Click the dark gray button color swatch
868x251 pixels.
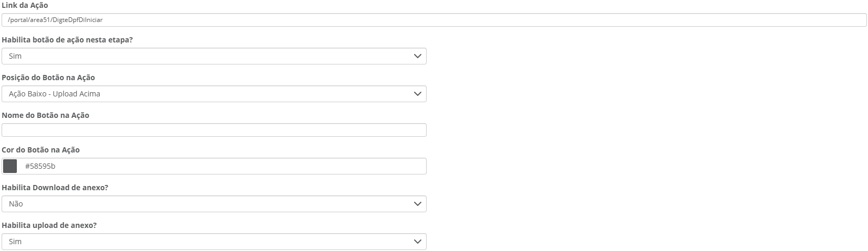(x=10, y=167)
